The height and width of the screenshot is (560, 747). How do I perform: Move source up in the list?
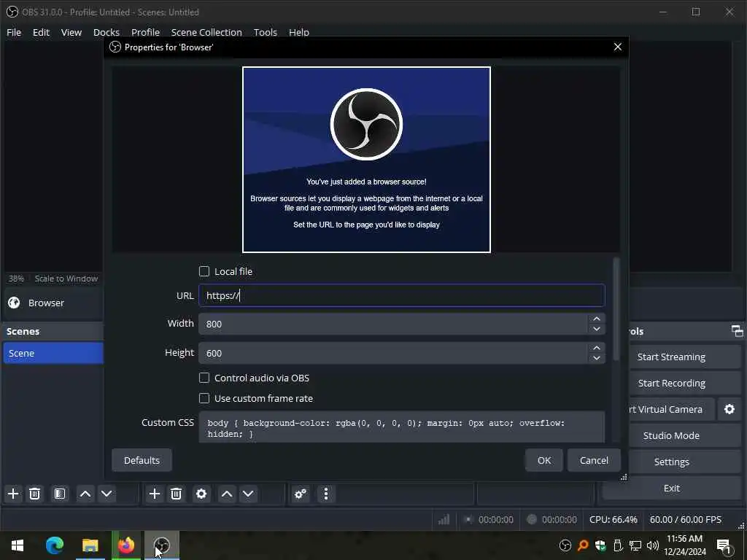(x=227, y=494)
